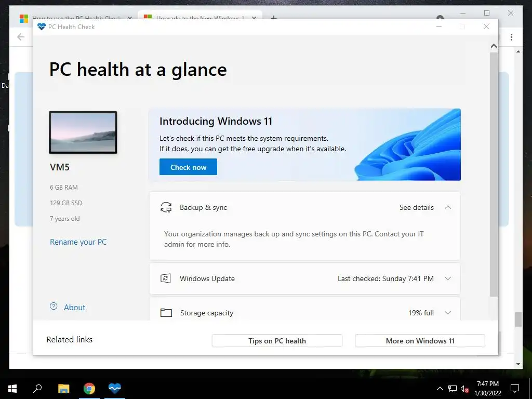Click the Backup & sync arrows icon

[x=166, y=207]
